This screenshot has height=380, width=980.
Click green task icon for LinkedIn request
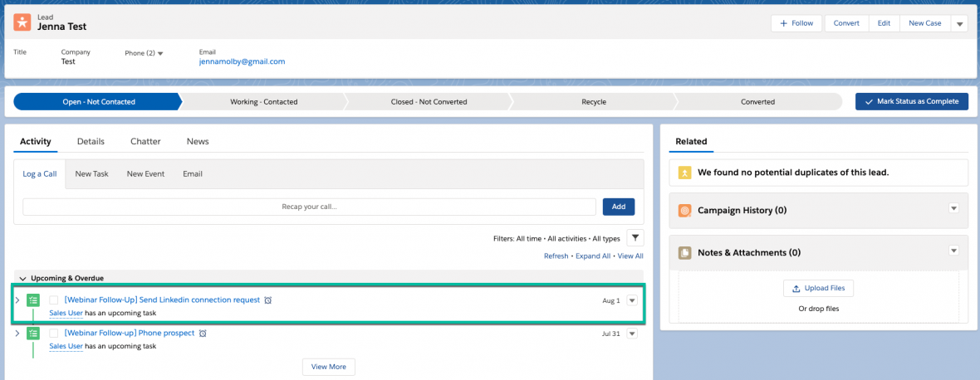pyautogui.click(x=33, y=300)
